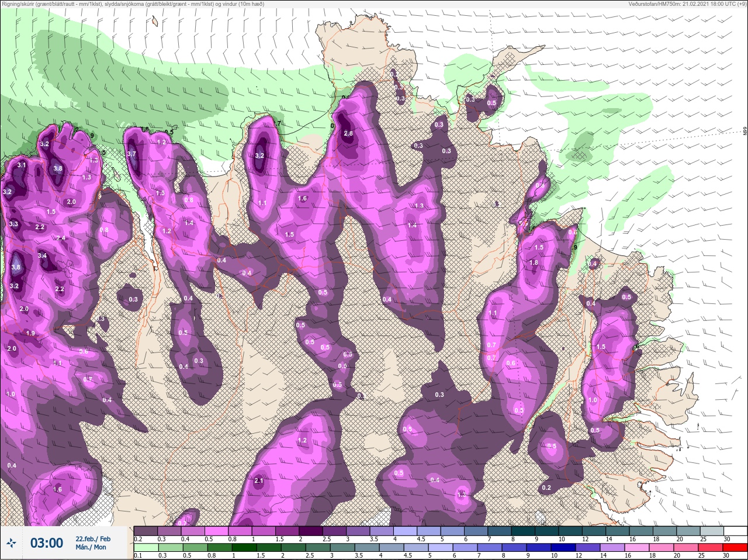Click the 3.3 precipitation value on map
The height and width of the screenshot is (560, 748).
pos(14,224)
